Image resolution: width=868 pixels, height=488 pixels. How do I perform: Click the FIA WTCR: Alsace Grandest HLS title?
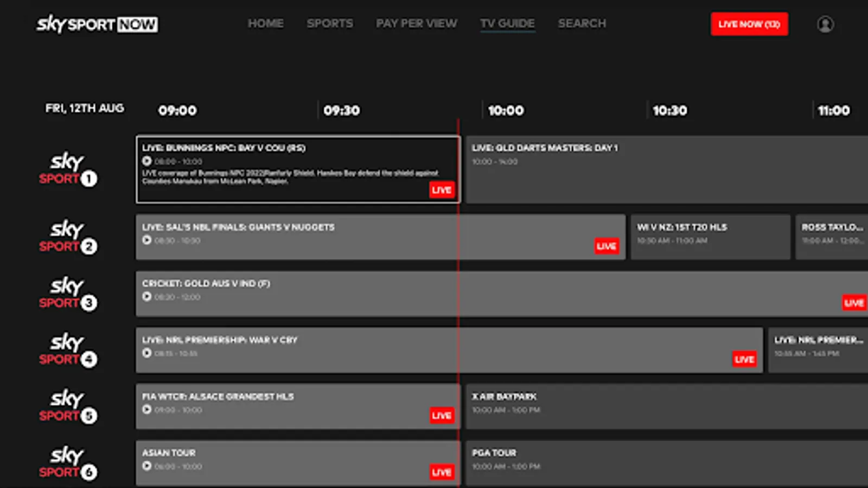pos(218,396)
